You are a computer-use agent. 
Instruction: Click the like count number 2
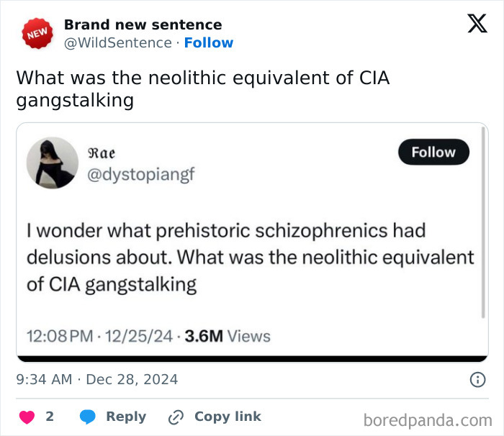coord(50,417)
